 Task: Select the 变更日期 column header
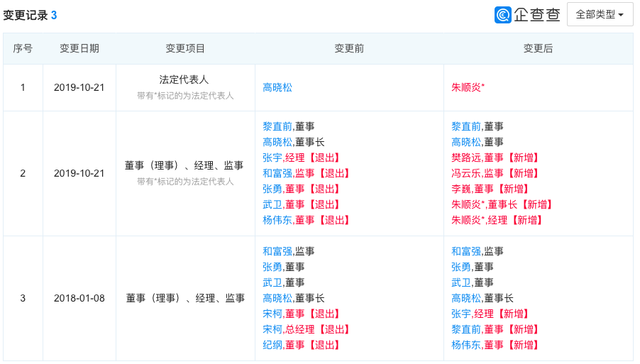pos(79,48)
